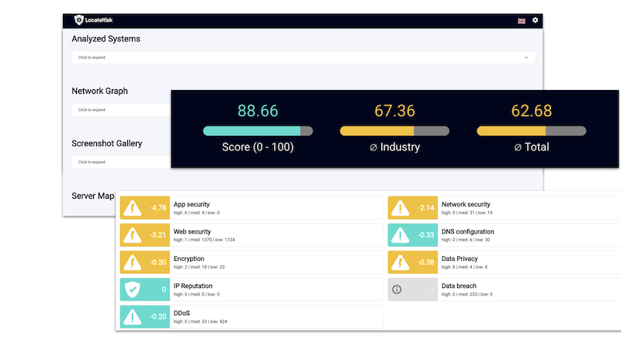Click the Score (0 - 100) progress bar

[x=258, y=130]
